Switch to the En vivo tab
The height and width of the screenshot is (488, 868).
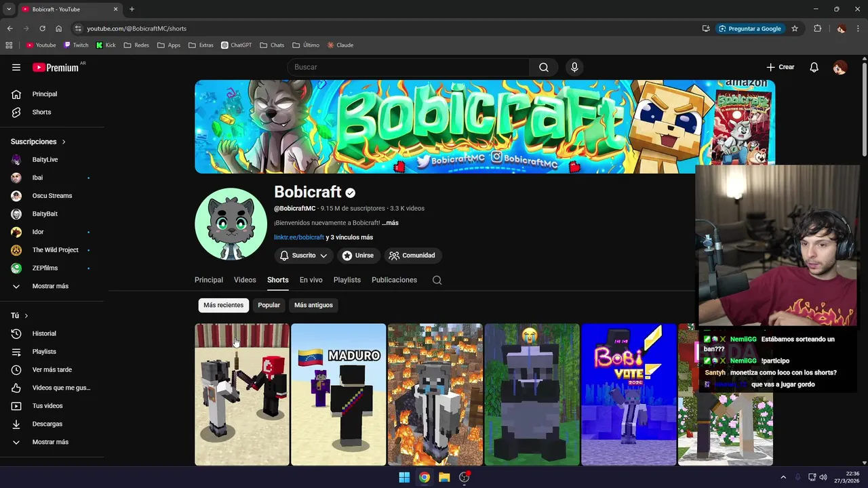pos(311,280)
